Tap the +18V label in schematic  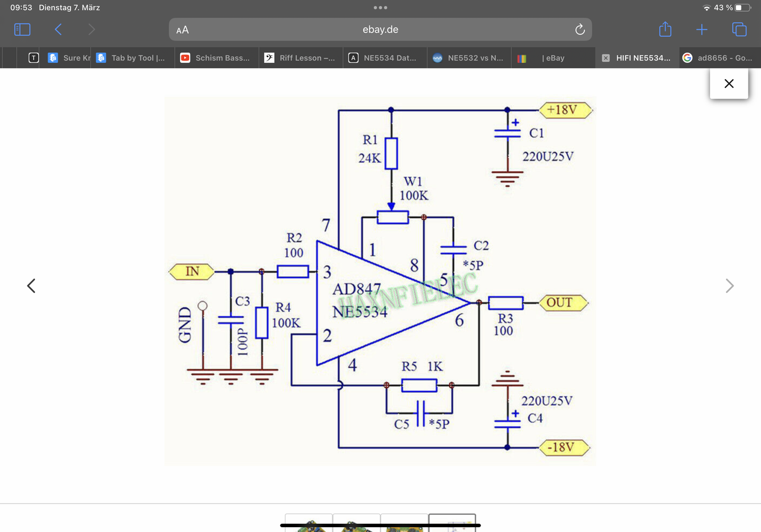pyautogui.click(x=567, y=110)
